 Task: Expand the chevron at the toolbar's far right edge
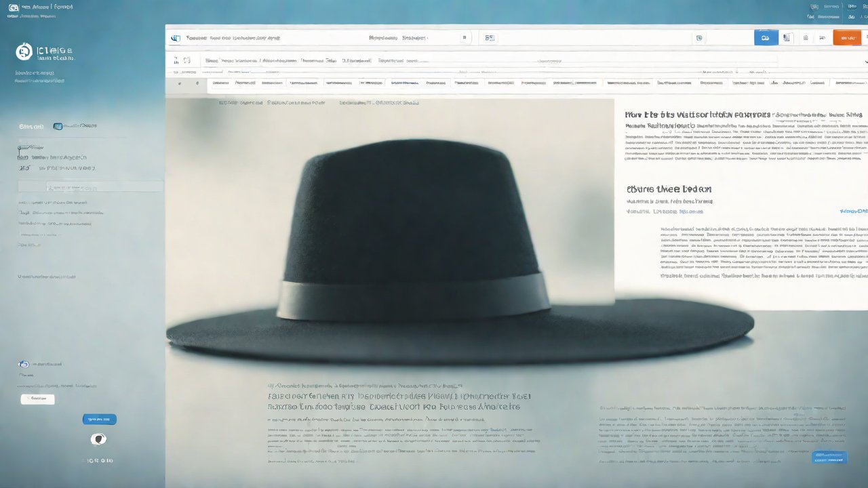865,61
